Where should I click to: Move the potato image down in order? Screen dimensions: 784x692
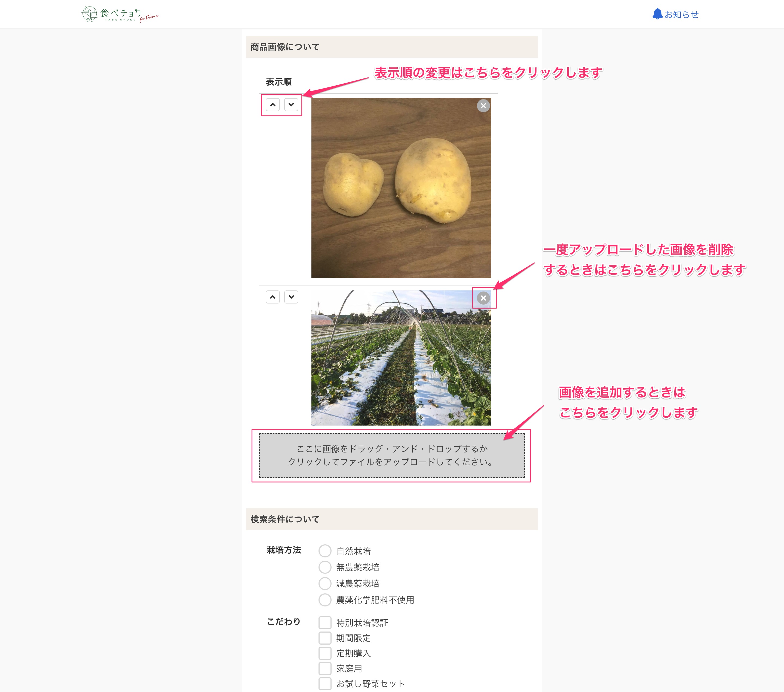[291, 105]
